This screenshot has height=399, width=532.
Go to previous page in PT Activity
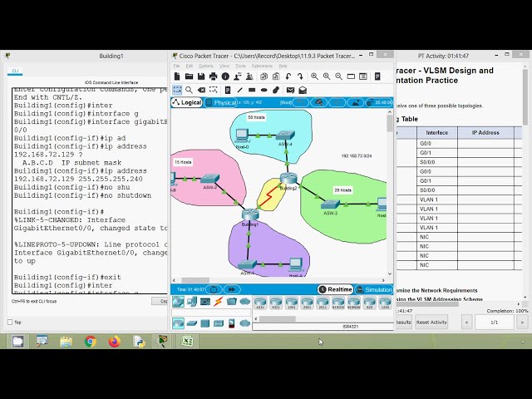466,323
